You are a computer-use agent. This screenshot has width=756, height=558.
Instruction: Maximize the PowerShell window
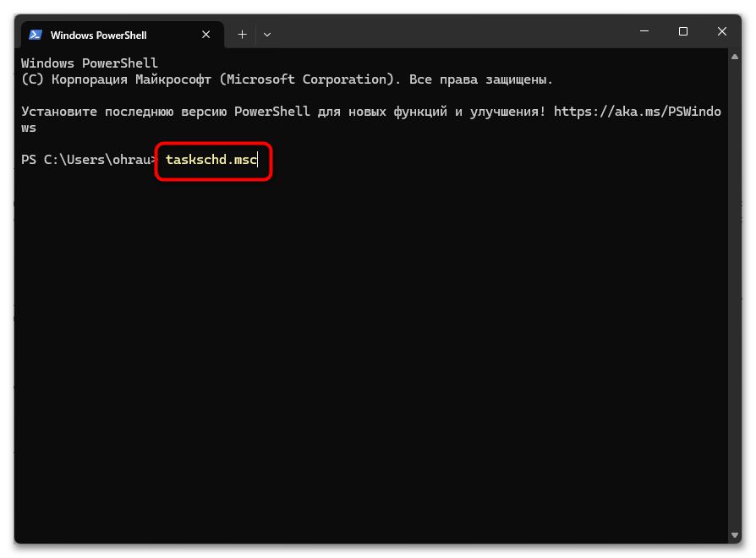point(683,31)
